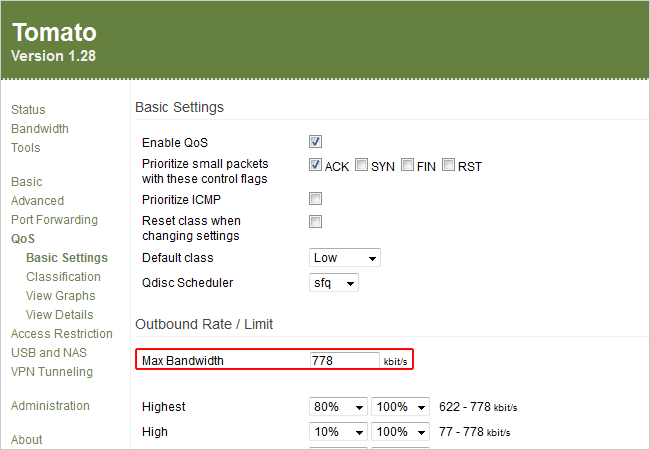Tick the RST flag checkbox
Viewport: 650px width, 450px height.
[x=449, y=166]
